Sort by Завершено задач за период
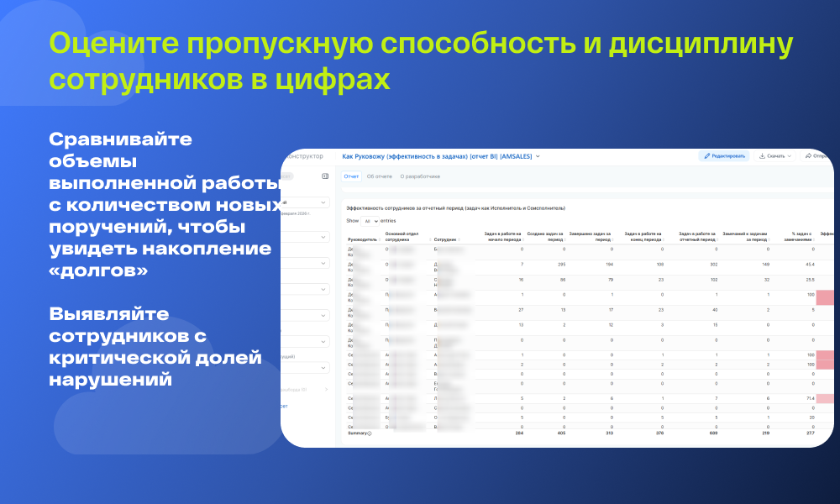This screenshot has width=840, height=504. [612, 239]
